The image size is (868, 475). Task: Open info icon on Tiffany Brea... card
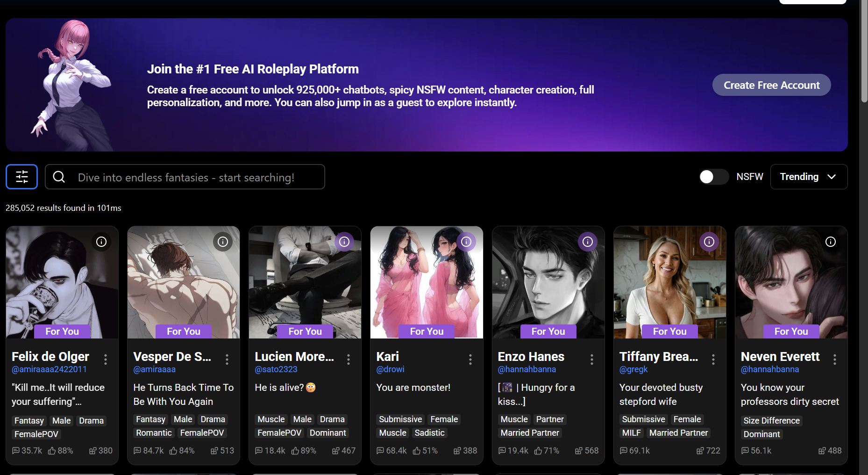pyautogui.click(x=709, y=242)
